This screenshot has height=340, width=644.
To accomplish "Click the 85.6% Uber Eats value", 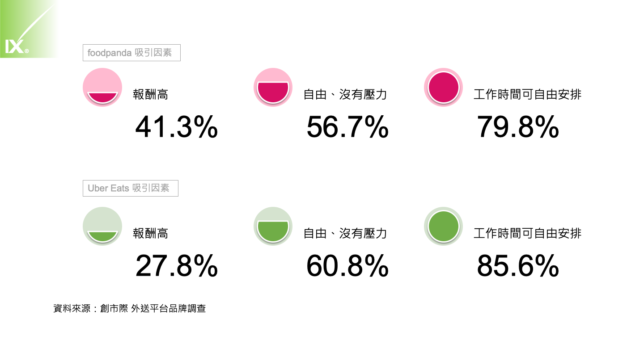I will 518,267.
